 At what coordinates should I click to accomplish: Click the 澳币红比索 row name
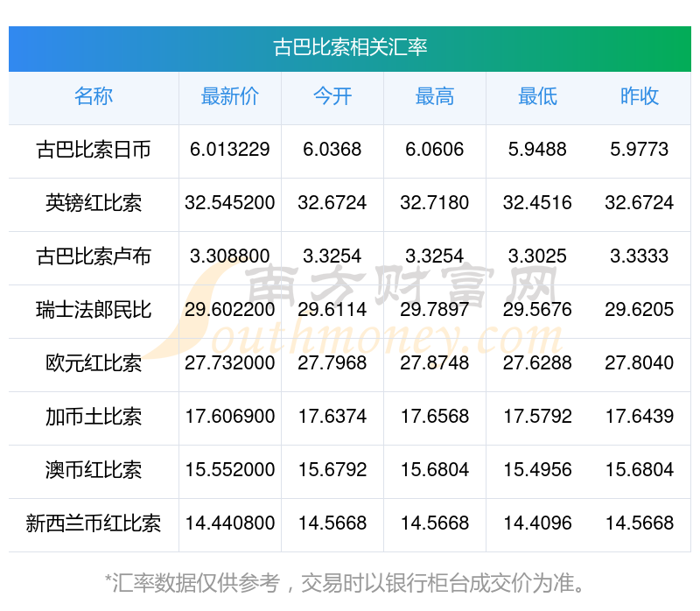[94, 470]
